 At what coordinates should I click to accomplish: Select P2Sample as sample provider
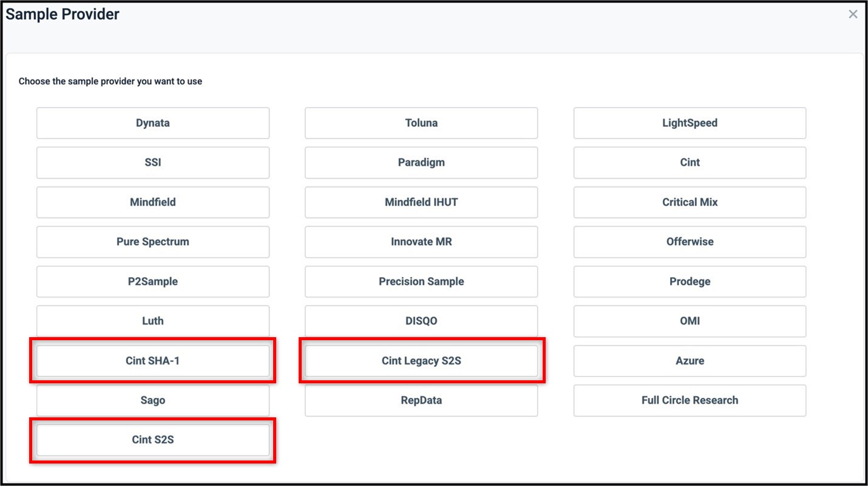[x=152, y=281]
